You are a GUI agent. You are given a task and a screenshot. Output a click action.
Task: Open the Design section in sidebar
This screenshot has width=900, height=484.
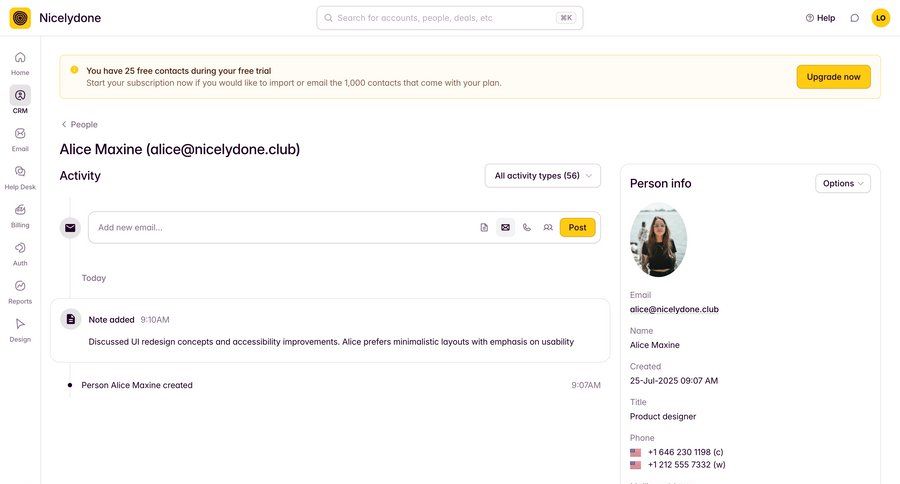(x=20, y=329)
